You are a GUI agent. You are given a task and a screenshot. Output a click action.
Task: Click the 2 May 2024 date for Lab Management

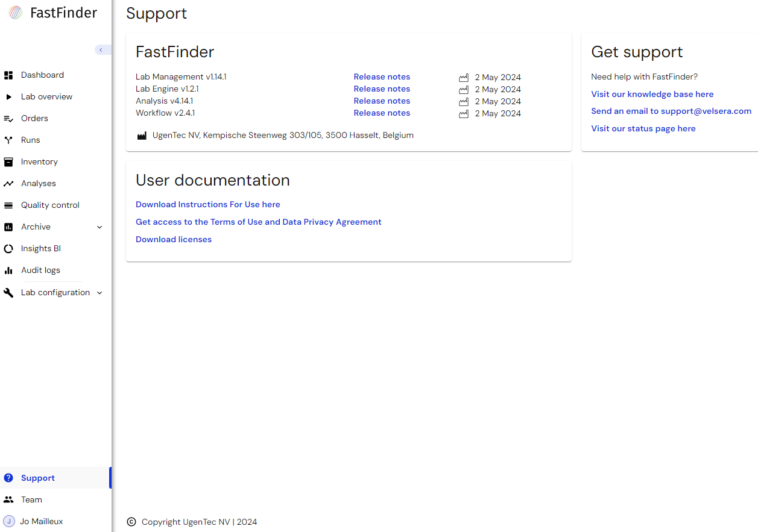pyautogui.click(x=498, y=77)
